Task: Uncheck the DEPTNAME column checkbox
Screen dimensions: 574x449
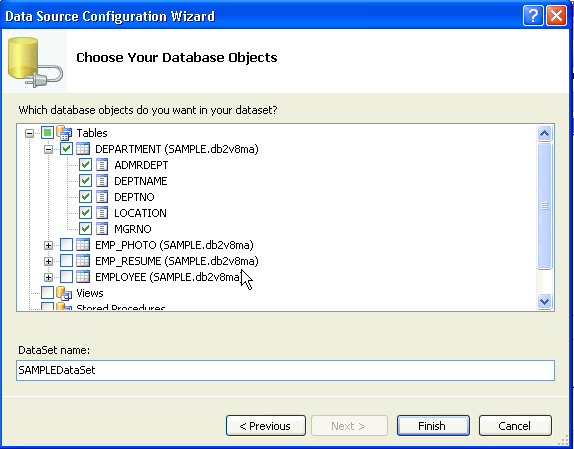Action: click(x=85, y=181)
